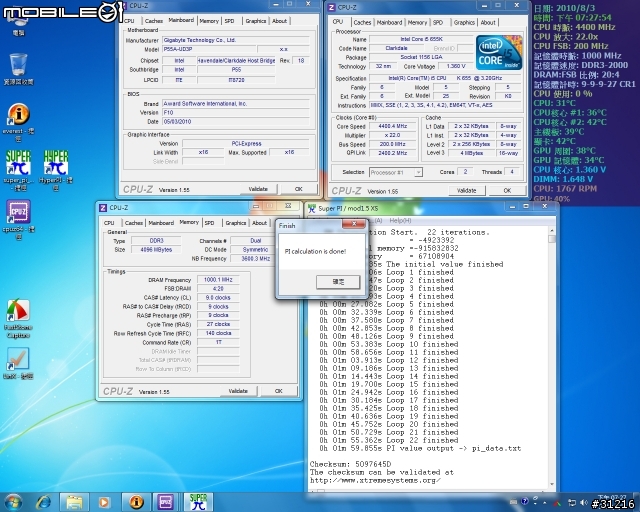Click the Intel Core i5 logo

(x=499, y=53)
